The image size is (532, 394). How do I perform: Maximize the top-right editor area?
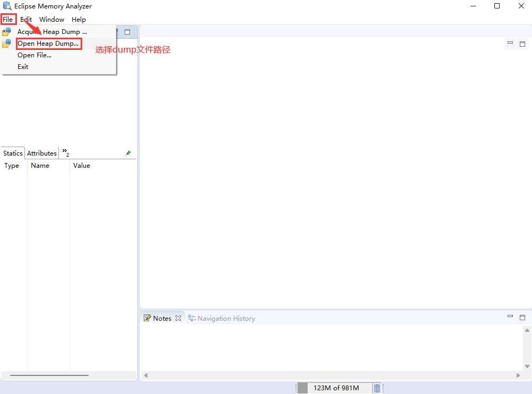point(522,44)
